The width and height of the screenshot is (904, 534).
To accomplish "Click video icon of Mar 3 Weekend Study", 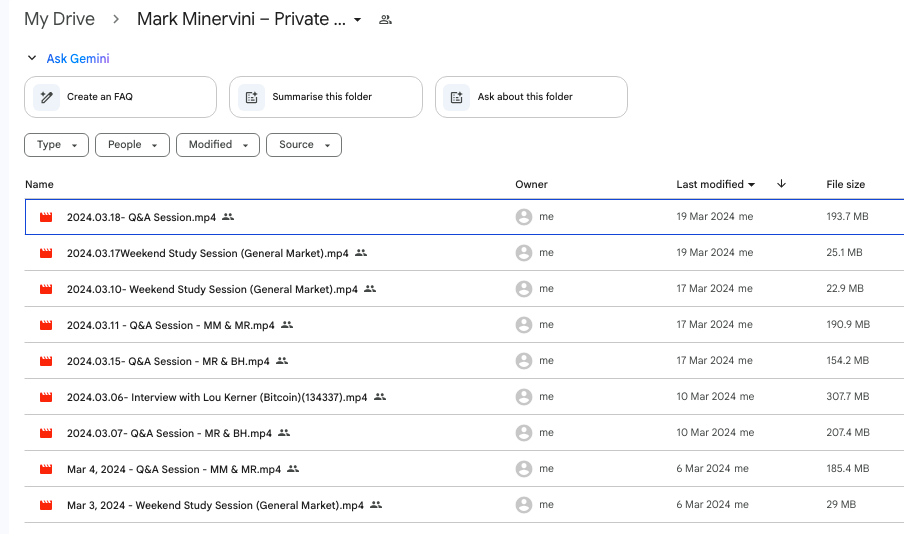I will pyautogui.click(x=46, y=505).
